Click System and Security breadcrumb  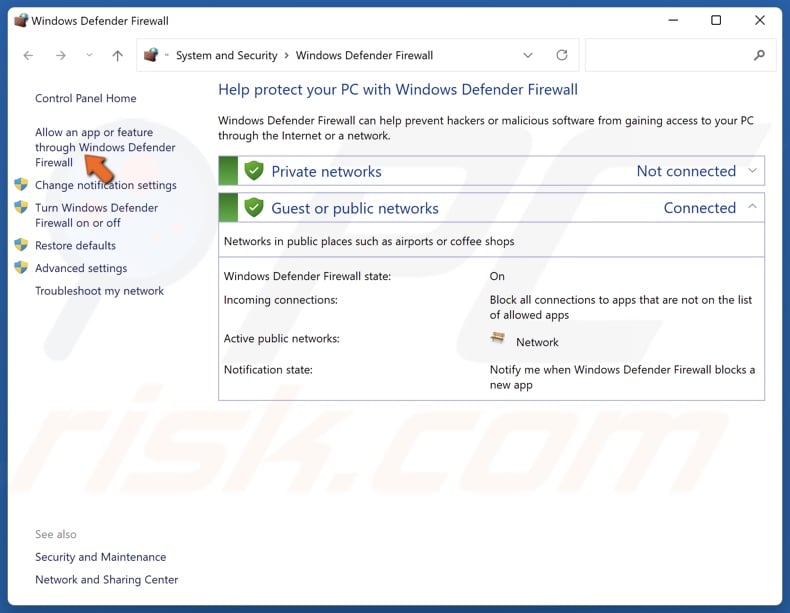[x=226, y=55]
